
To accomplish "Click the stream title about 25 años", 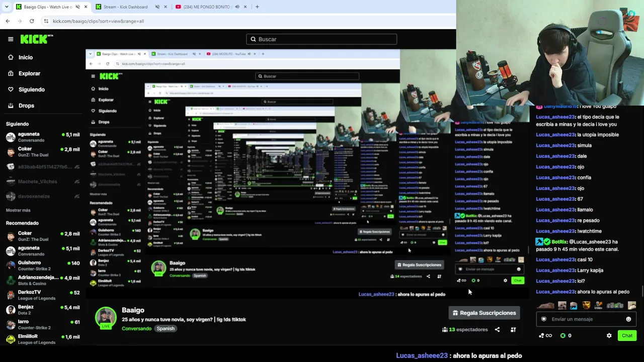I will coord(184,319).
